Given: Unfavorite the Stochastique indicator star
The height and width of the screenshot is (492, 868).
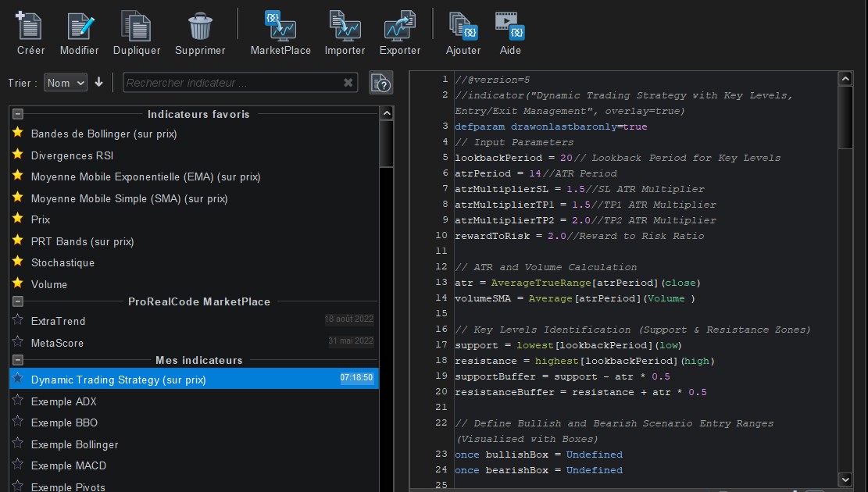Looking at the screenshot, I should [18, 262].
